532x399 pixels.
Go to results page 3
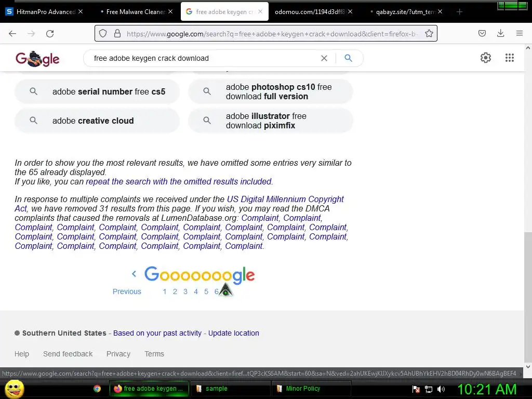tap(185, 291)
